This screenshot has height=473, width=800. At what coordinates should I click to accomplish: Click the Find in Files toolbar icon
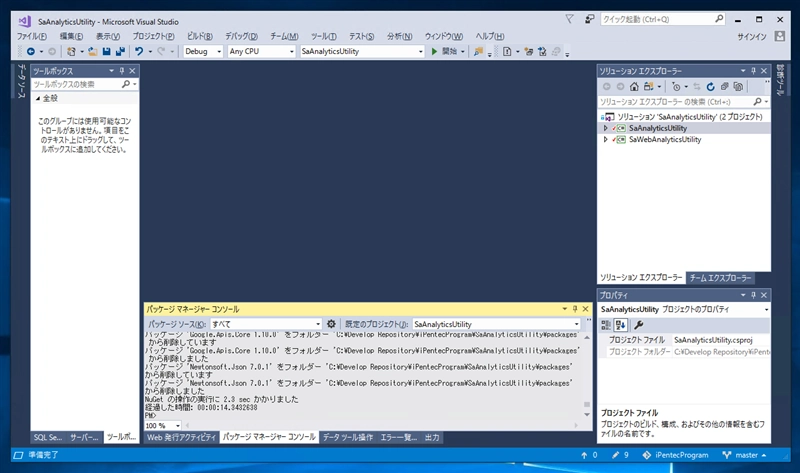pos(478,52)
